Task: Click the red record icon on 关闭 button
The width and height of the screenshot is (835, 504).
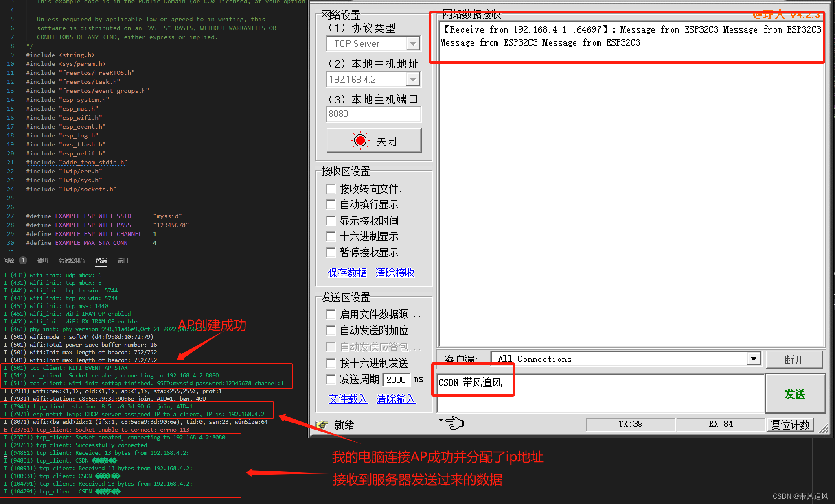Action: point(360,140)
